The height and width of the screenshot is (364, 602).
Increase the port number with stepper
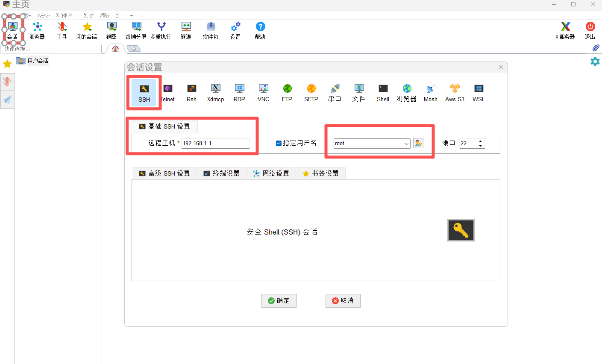coord(481,141)
